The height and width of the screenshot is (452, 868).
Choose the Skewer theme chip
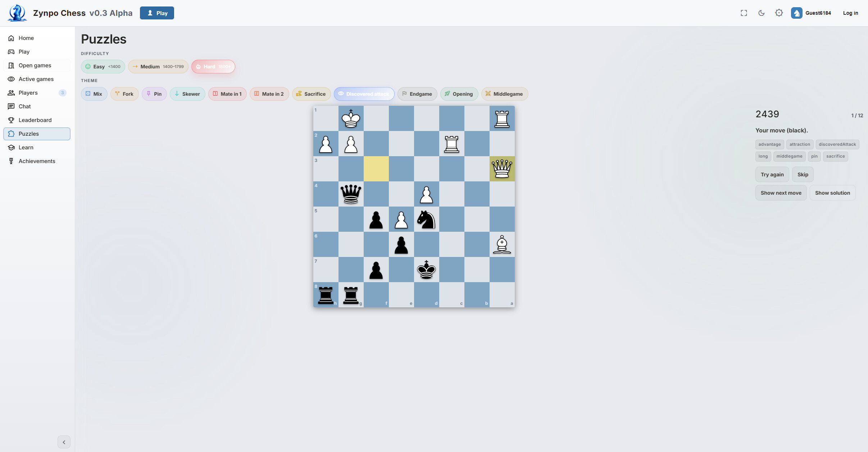click(187, 94)
